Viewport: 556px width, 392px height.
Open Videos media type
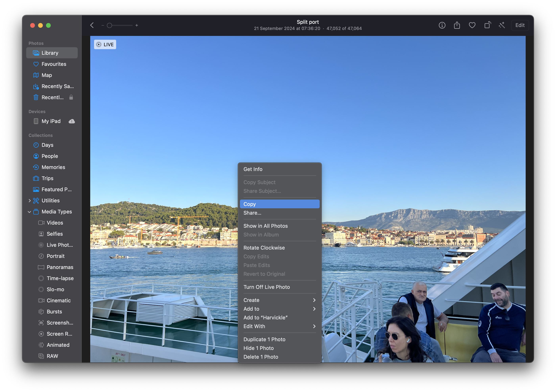(52, 223)
